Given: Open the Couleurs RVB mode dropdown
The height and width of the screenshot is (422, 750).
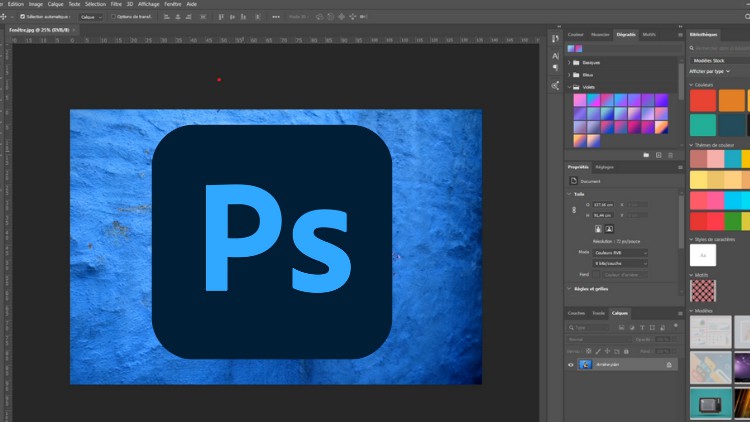Looking at the screenshot, I should (620, 253).
